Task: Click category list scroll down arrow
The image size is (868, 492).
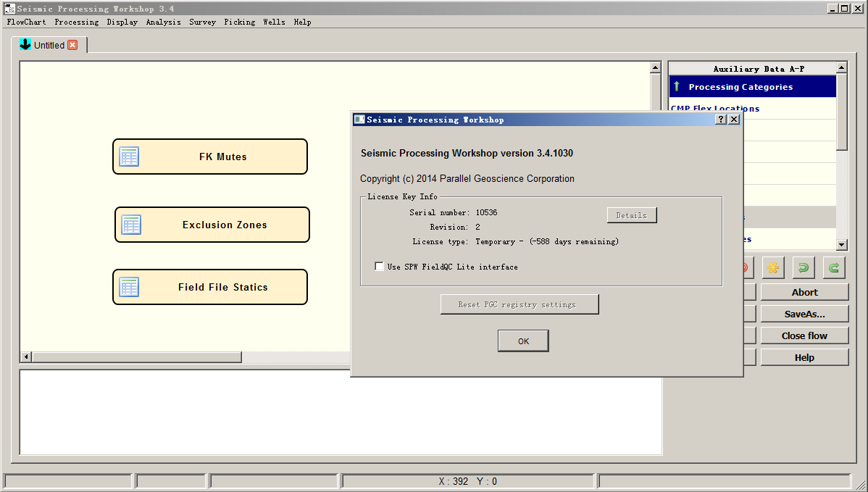Action: (841, 245)
